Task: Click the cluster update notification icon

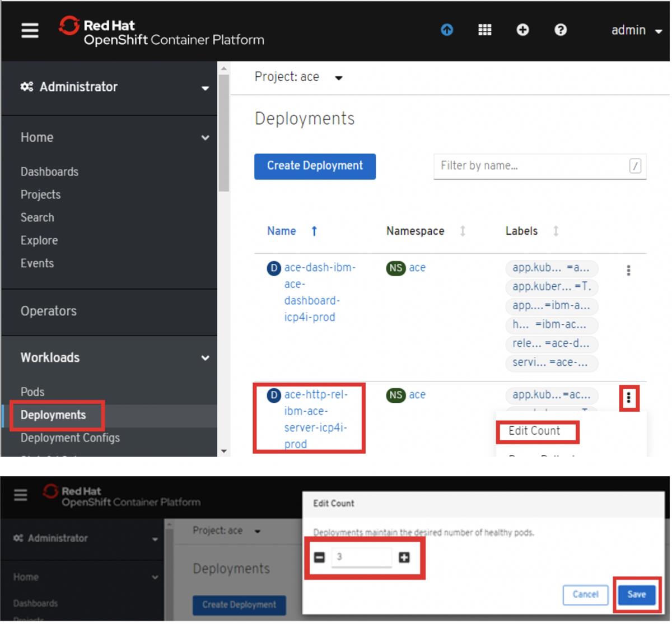Action: click(446, 30)
